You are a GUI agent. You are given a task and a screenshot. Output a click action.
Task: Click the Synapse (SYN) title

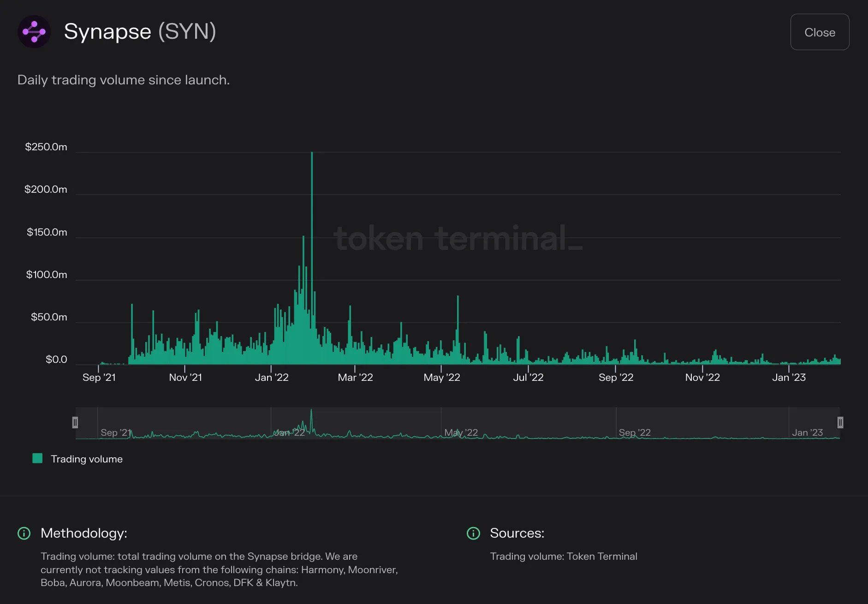pos(140,31)
